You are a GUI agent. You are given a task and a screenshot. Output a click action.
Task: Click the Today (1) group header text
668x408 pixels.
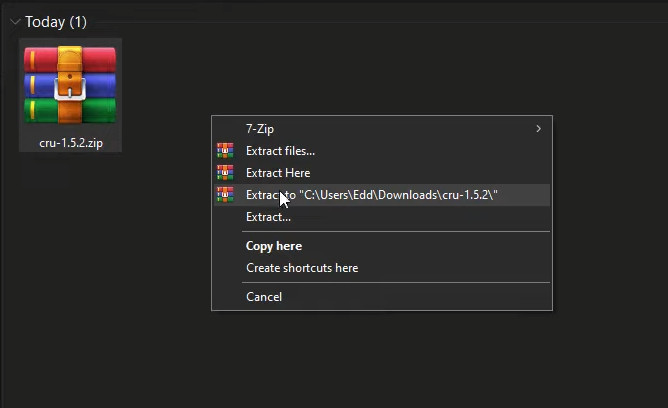[x=45, y=21]
